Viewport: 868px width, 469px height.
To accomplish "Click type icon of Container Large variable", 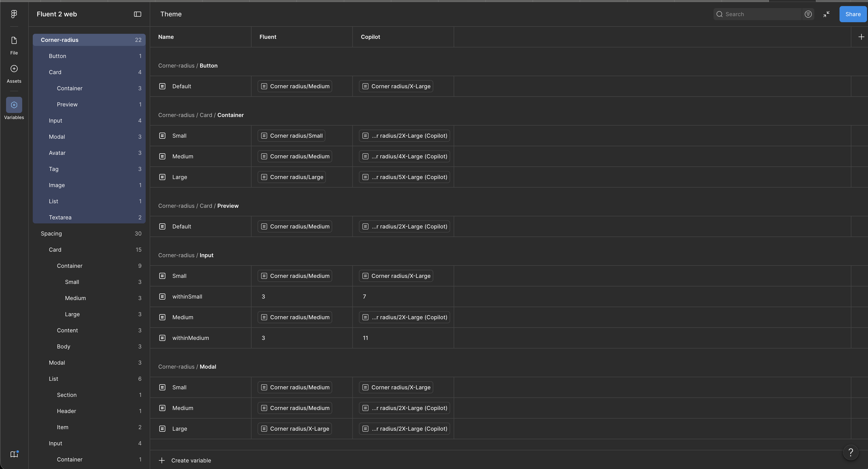I will tap(162, 177).
